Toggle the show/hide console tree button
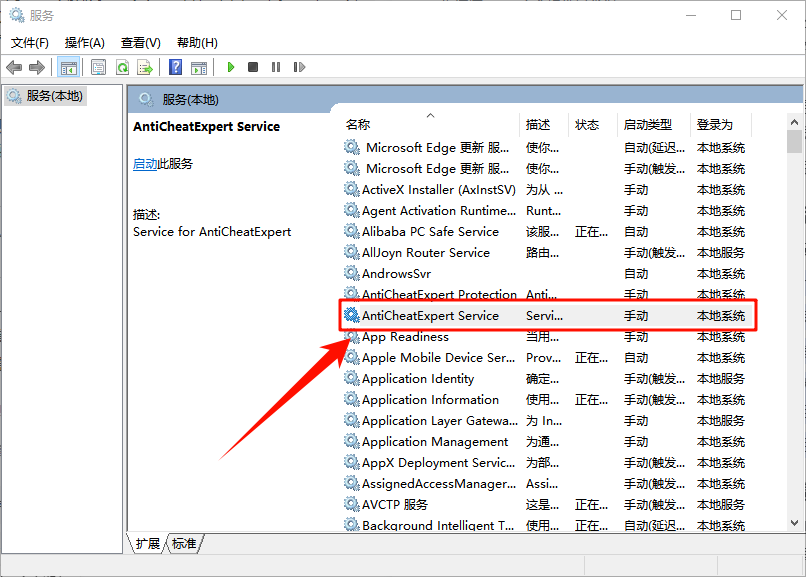 69,67
